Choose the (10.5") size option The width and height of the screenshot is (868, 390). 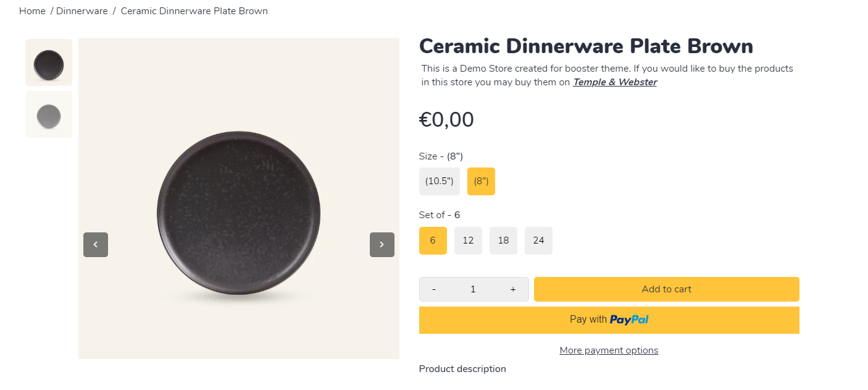(440, 181)
